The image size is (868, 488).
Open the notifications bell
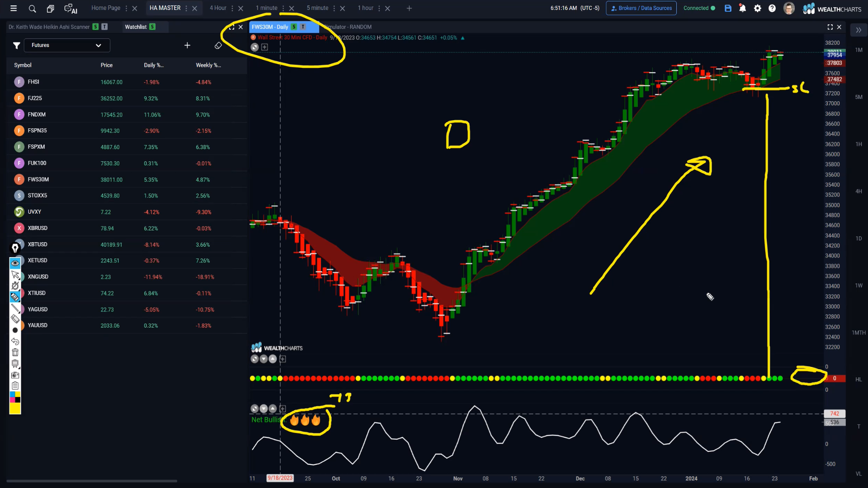point(742,8)
